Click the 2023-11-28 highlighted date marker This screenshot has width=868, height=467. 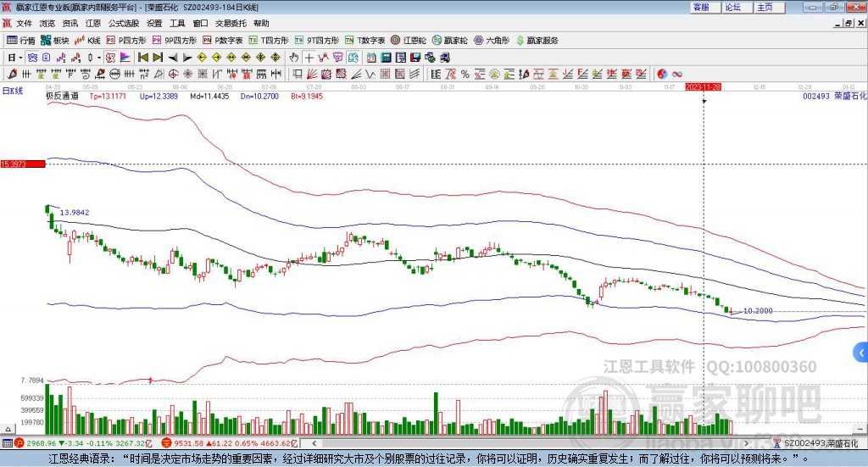(703, 86)
